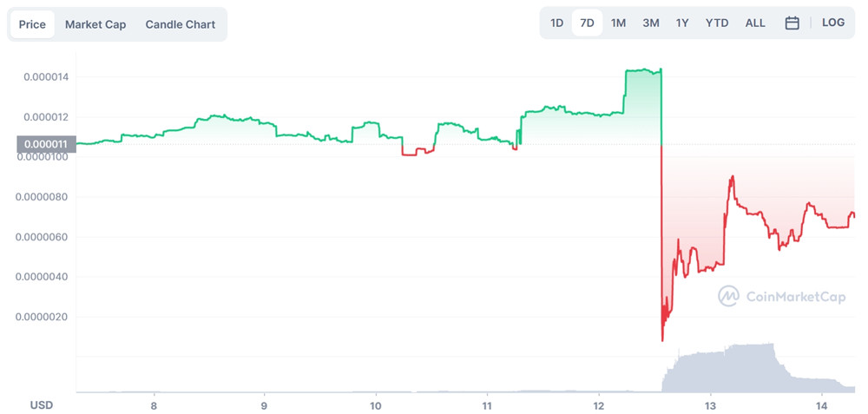This screenshot has width=868, height=414.
Task: Switch to the Market Cap tab
Action: tap(95, 24)
